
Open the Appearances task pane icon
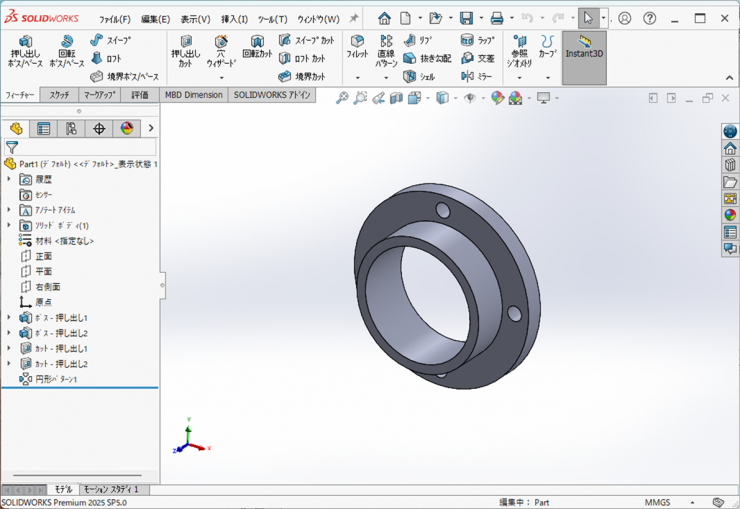coord(730,215)
